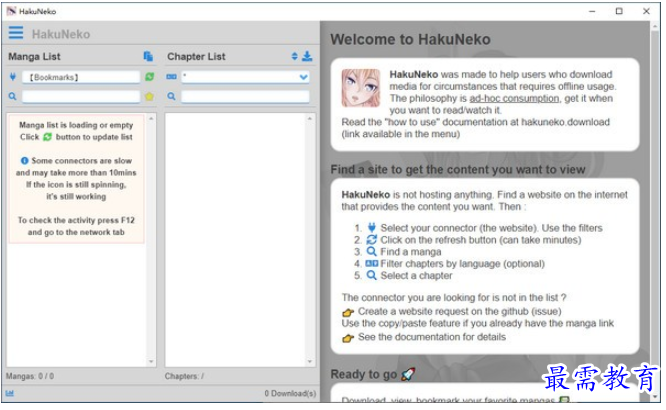
Task: Toggle the bookmark star icon
Action: (150, 96)
